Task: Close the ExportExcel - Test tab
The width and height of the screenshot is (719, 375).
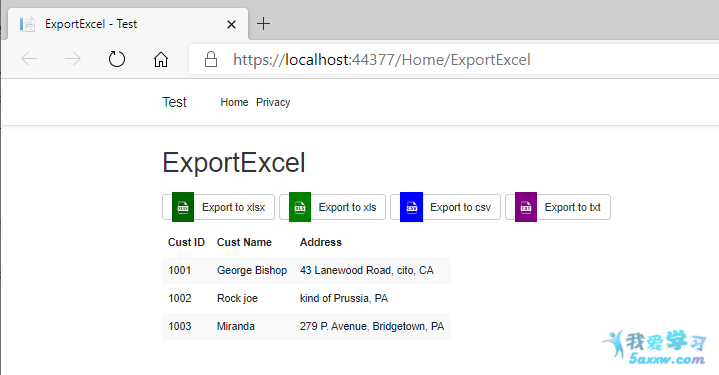Action: [232, 24]
